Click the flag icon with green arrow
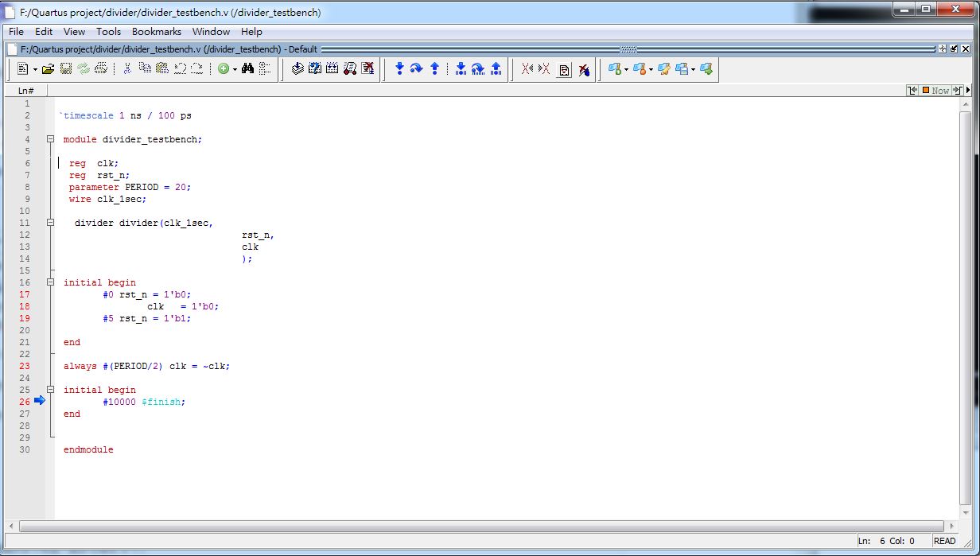980x556 pixels. click(706, 69)
